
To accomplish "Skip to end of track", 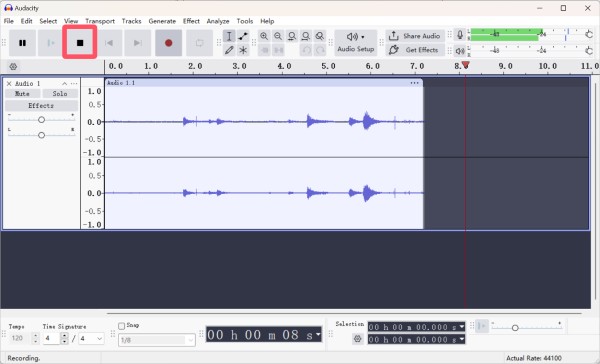I will coord(138,43).
